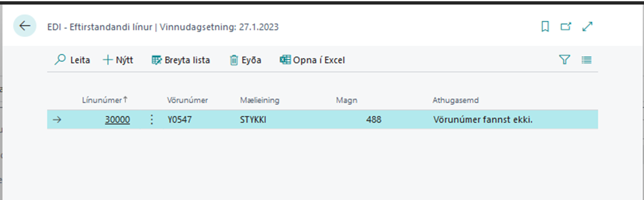644x200 pixels.
Task: Click the bookmark icon
Action: click(545, 27)
